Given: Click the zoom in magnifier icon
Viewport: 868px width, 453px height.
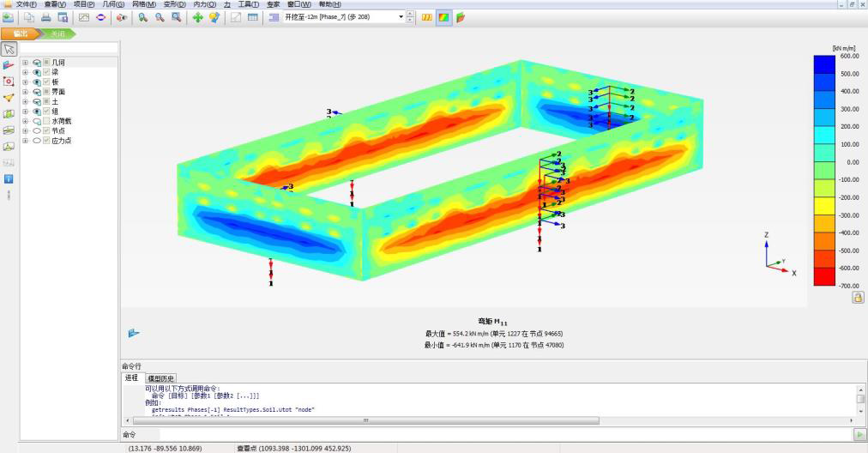Looking at the screenshot, I should click(x=143, y=17).
